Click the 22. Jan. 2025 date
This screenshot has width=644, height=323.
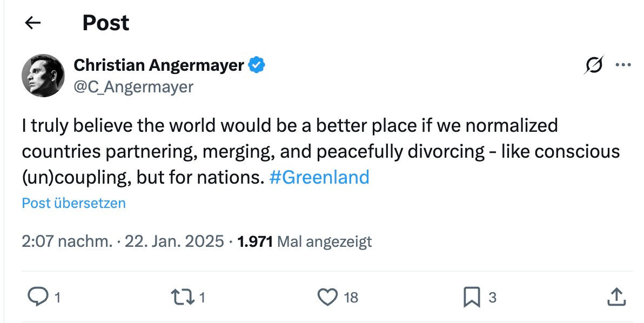point(174,241)
